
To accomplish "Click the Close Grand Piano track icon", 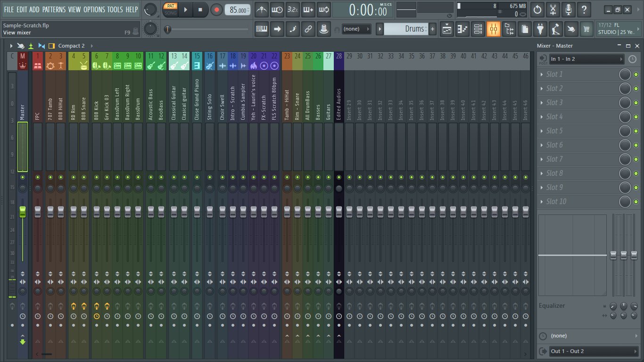I will point(197,66).
